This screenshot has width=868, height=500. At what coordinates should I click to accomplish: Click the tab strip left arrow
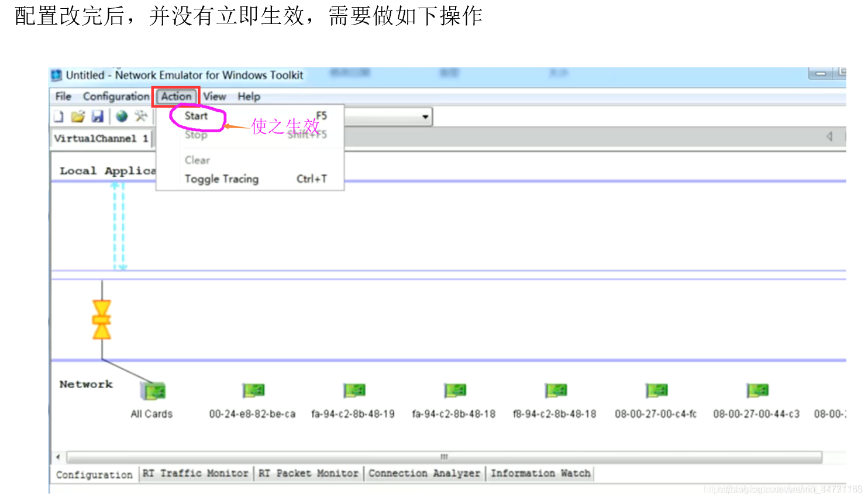pyautogui.click(x=829, y=136)
